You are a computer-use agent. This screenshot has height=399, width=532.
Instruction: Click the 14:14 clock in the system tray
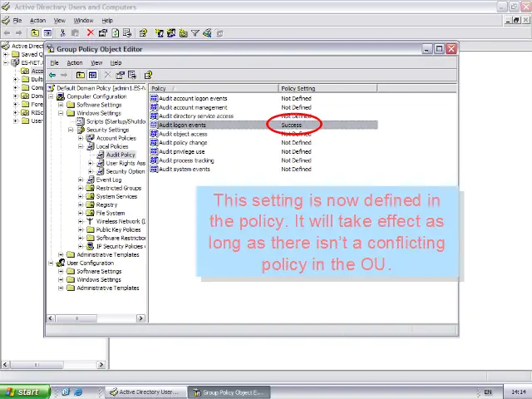coord(518,392)
